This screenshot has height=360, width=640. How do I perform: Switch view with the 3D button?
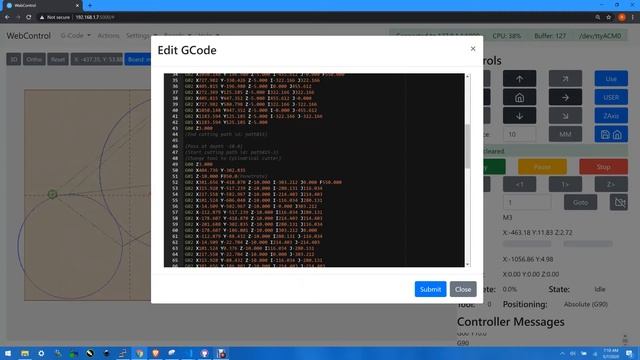tap(14, 59)
